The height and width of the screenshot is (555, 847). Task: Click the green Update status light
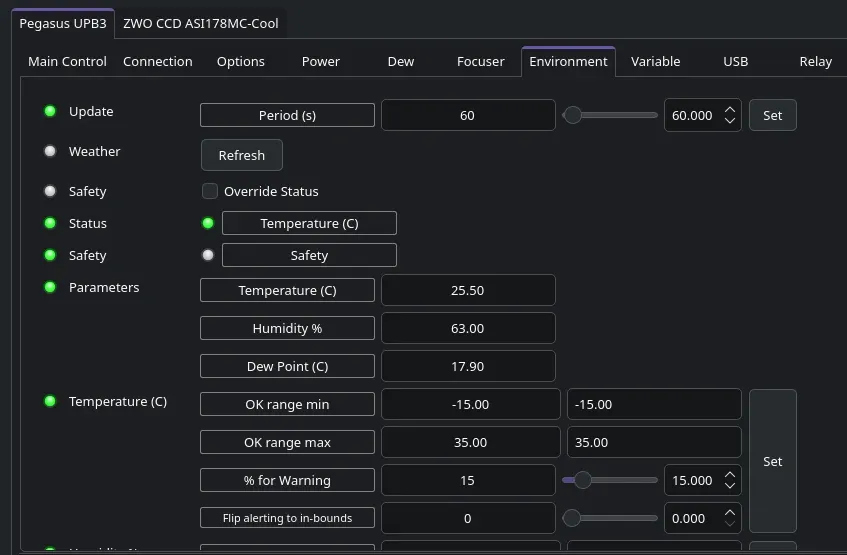point(50,111)
